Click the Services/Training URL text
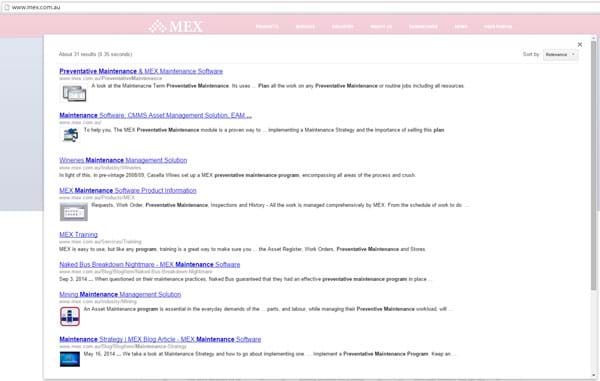The width and height of the screenshot is (600, 381). 100,242
